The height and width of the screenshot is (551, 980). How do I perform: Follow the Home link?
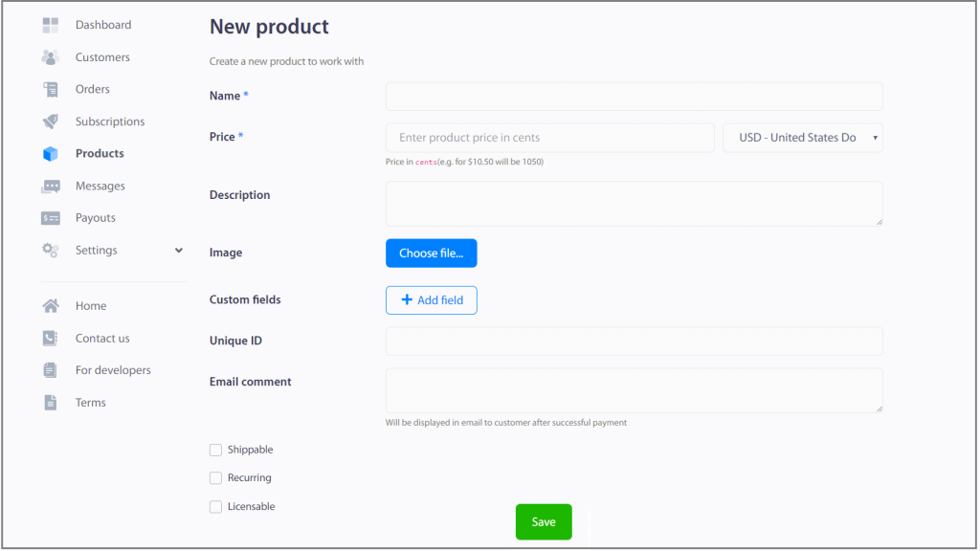coord(91,306)
